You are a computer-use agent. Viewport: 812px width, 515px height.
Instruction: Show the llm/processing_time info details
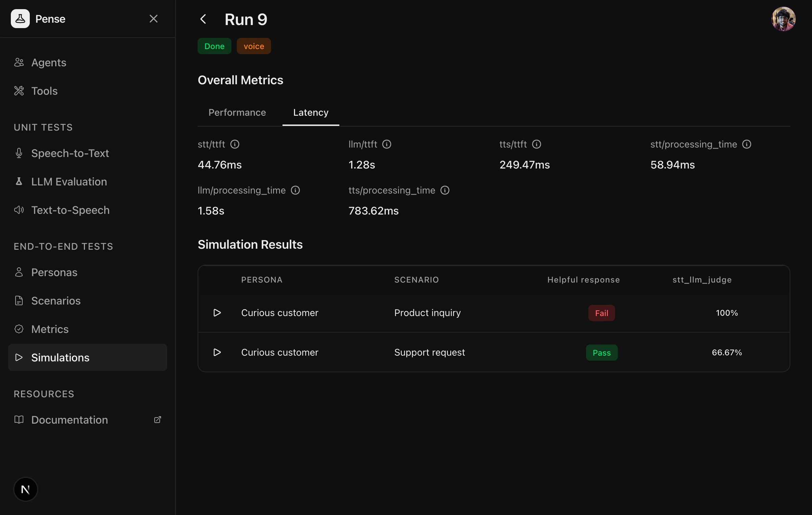pos(295,190)
